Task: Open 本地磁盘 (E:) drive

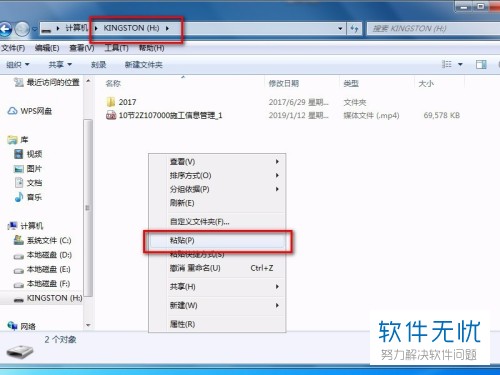Action: (x=49, y=269)
